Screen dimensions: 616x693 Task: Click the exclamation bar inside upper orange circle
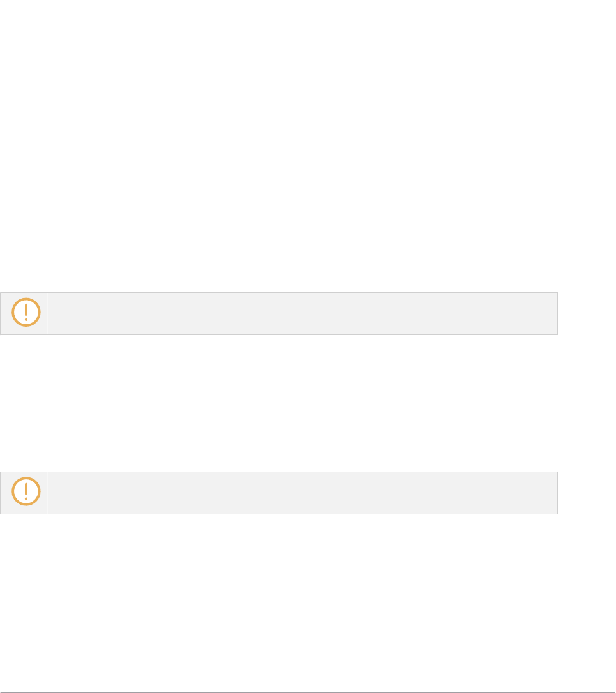[26, 310]
